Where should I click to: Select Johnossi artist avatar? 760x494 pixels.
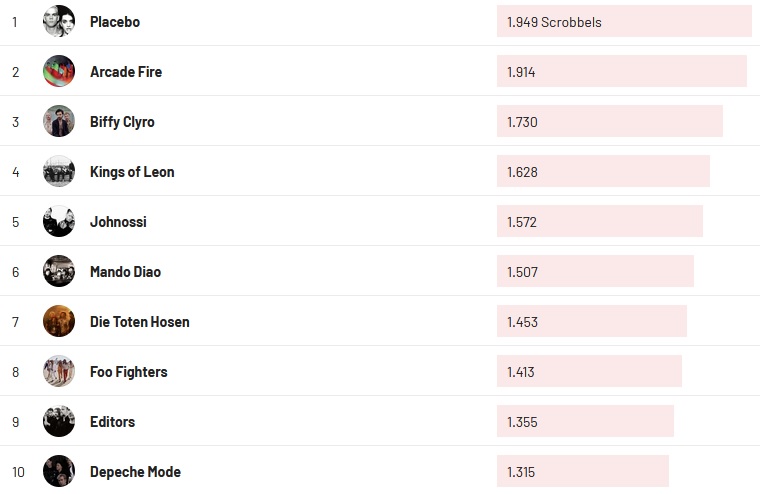(x=59, y=221)
